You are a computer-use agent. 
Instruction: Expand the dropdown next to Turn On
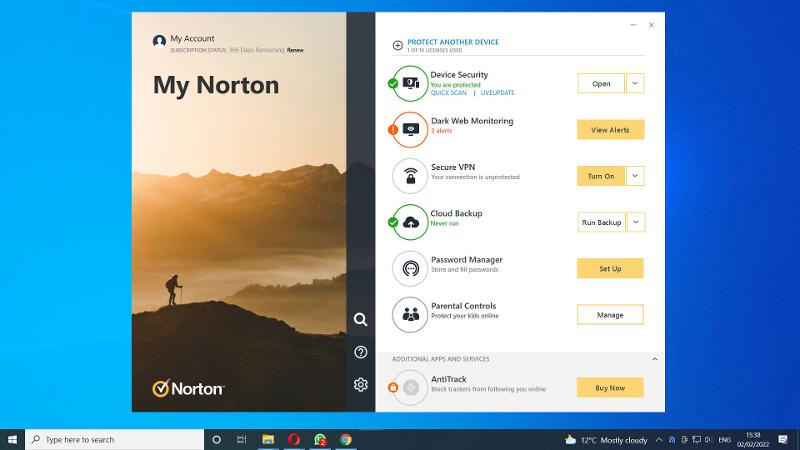point(635,176)
